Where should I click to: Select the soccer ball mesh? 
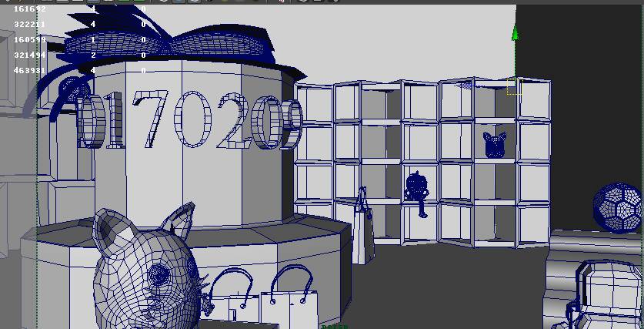click(618, 208)
